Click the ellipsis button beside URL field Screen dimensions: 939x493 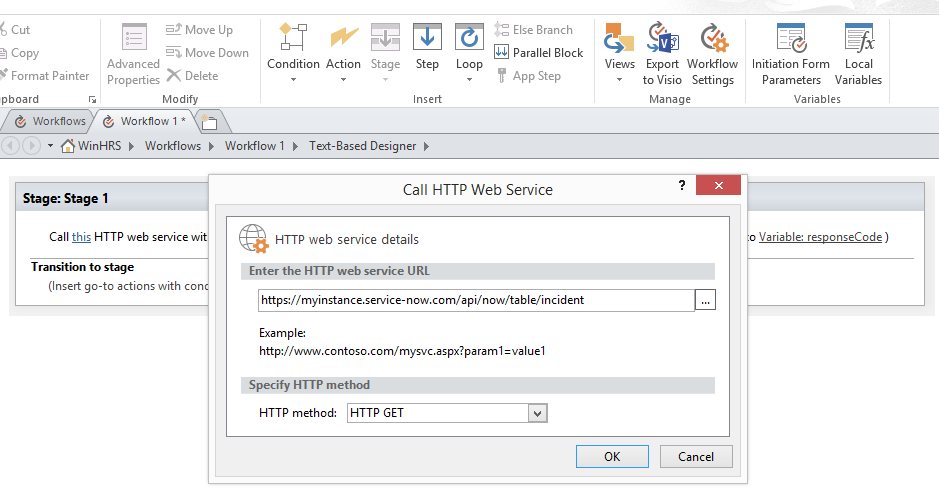(705, 300)
